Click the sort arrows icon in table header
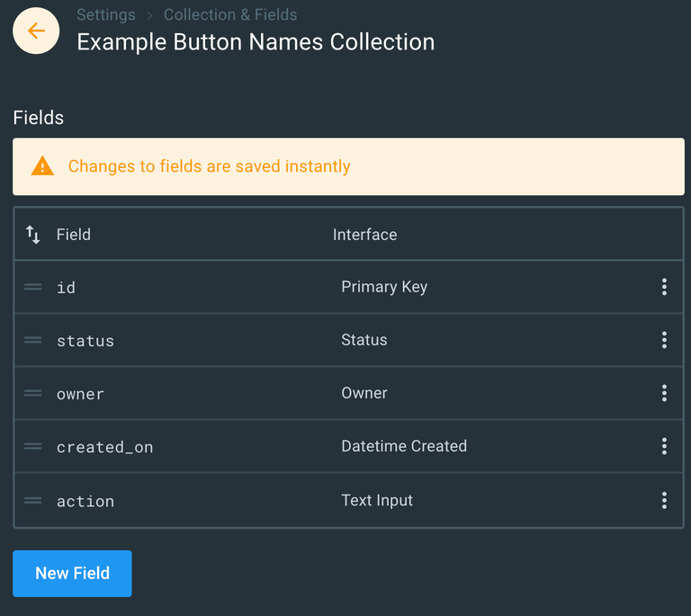Viewport: 691px width, 616px height. point(33,235)
